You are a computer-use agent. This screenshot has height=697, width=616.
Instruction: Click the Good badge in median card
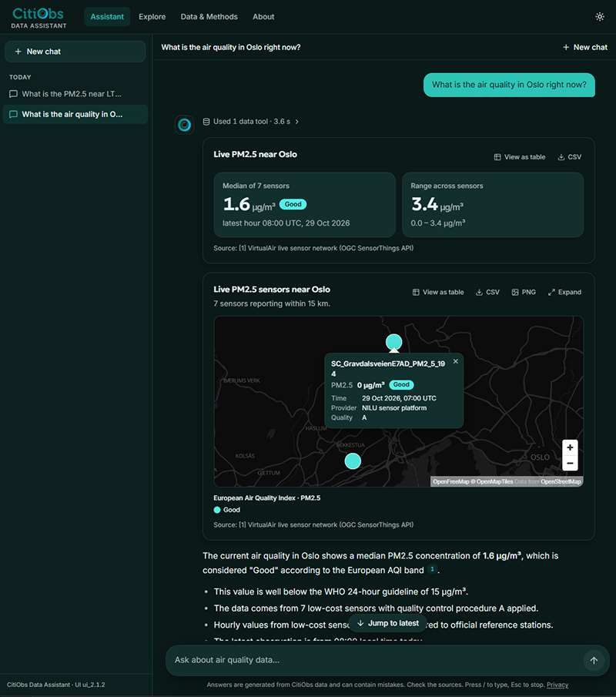pyautogui.click(x=293, y=204)
